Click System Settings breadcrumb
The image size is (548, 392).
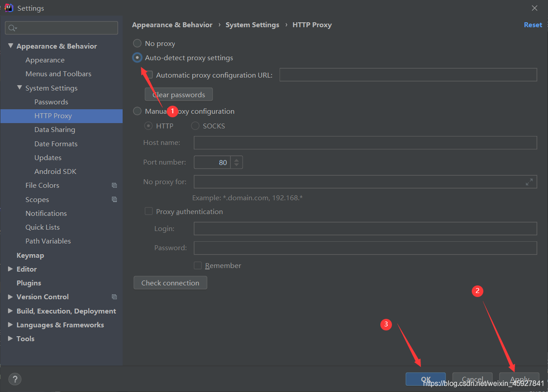click(252, 25)
